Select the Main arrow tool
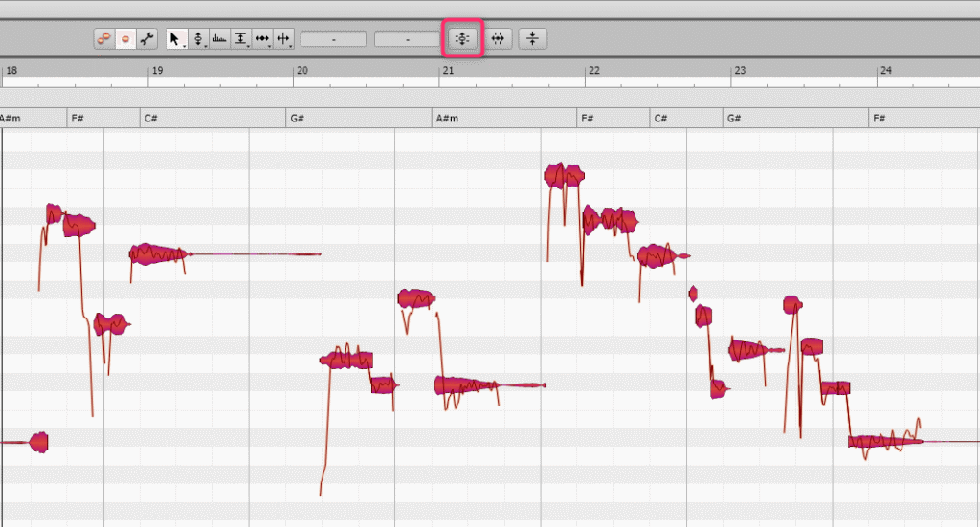 click(176, 38)
